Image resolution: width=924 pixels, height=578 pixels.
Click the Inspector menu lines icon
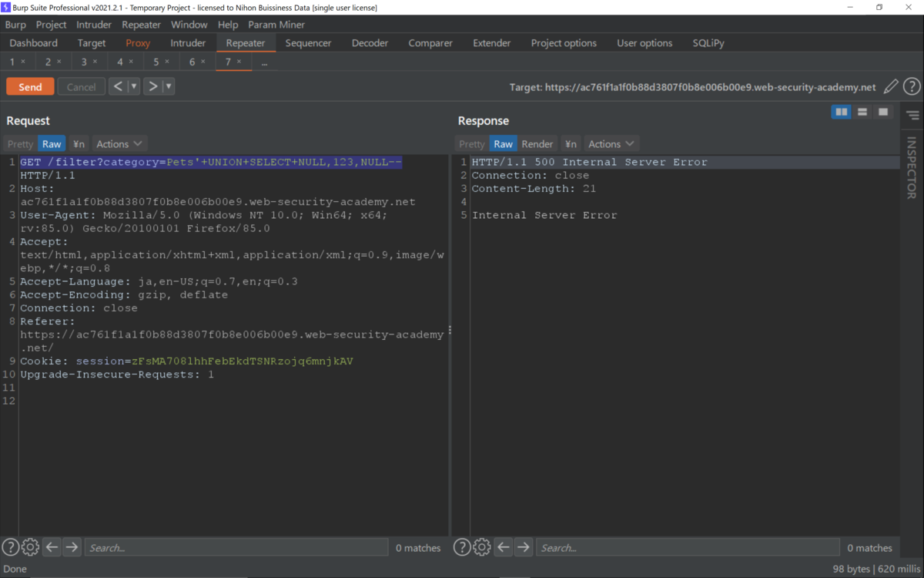(x=912, y=116)
